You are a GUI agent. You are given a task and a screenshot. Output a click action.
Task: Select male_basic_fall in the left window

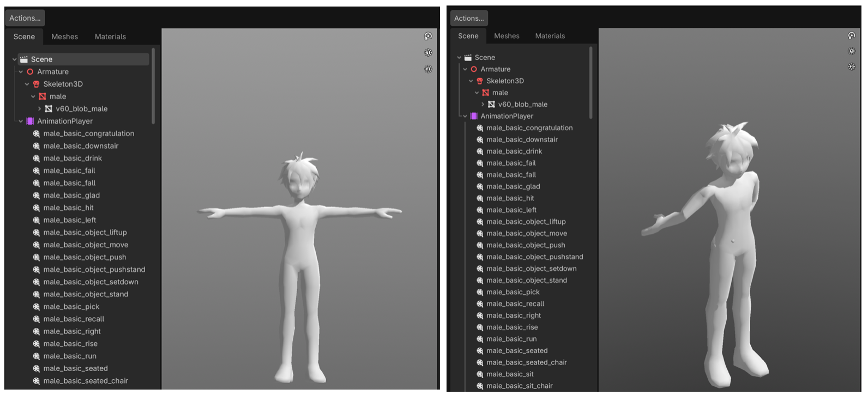[x=69, y=183]
